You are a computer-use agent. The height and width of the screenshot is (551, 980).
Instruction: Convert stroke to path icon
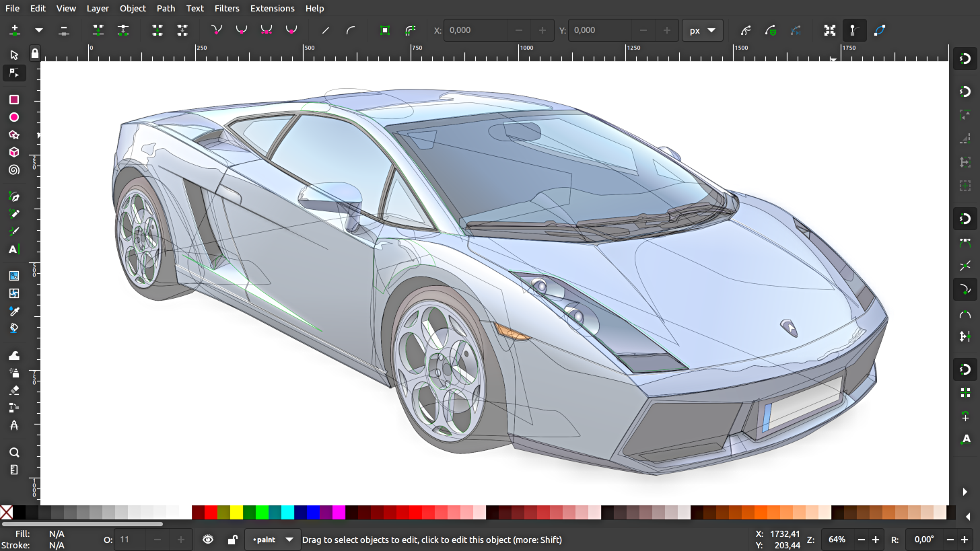click(410, 30)
